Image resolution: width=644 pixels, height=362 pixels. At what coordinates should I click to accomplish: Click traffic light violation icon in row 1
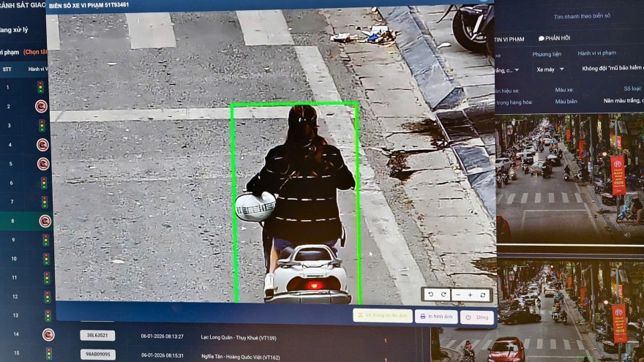tap(40, 87)
